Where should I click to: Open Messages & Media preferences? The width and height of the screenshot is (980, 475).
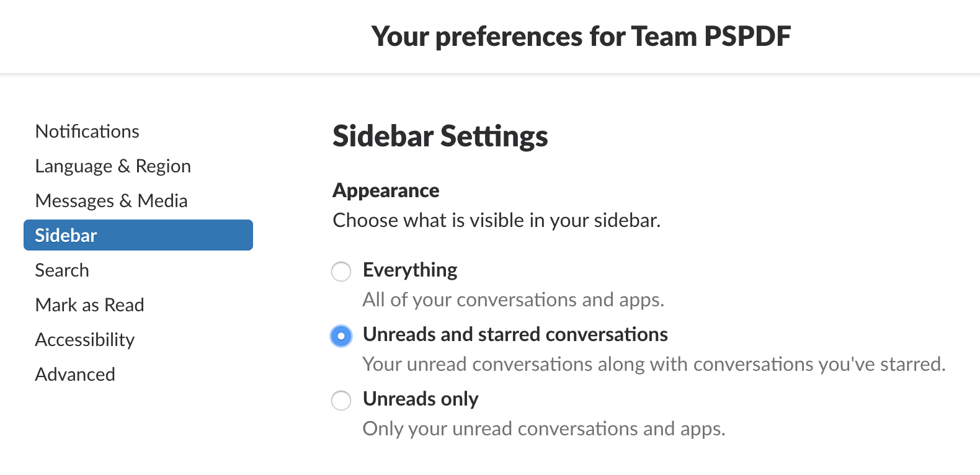tap(112, 200)
